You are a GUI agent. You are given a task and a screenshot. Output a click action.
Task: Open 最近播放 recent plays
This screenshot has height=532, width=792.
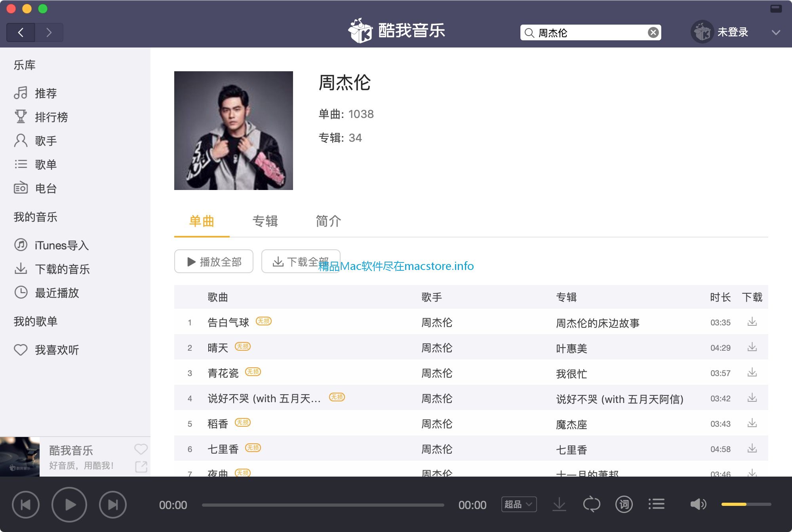47,293
